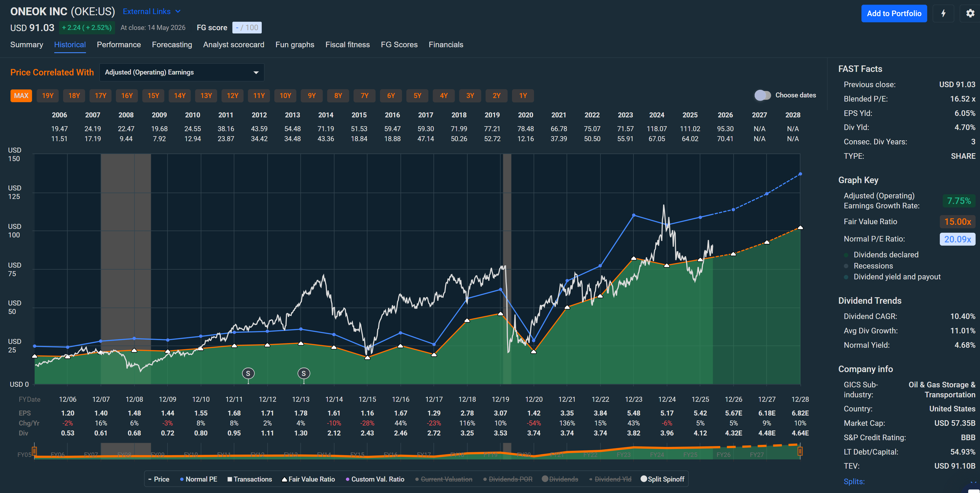Toggle Price line in chart legend
980x493 pixels.
[x=159, y=479]
